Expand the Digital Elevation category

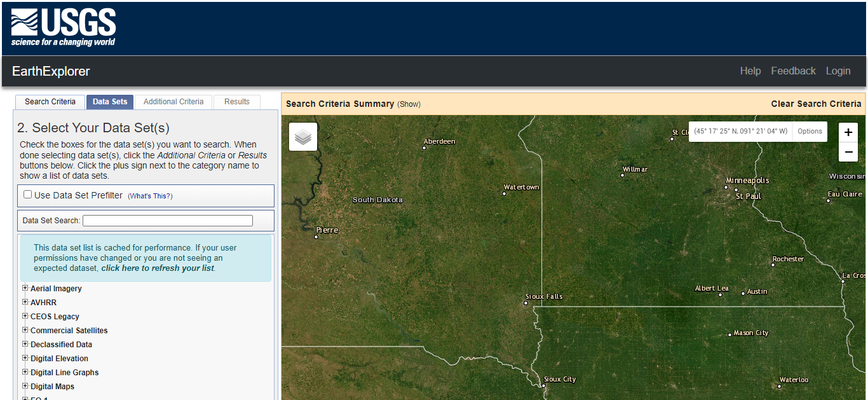[25, 358]
